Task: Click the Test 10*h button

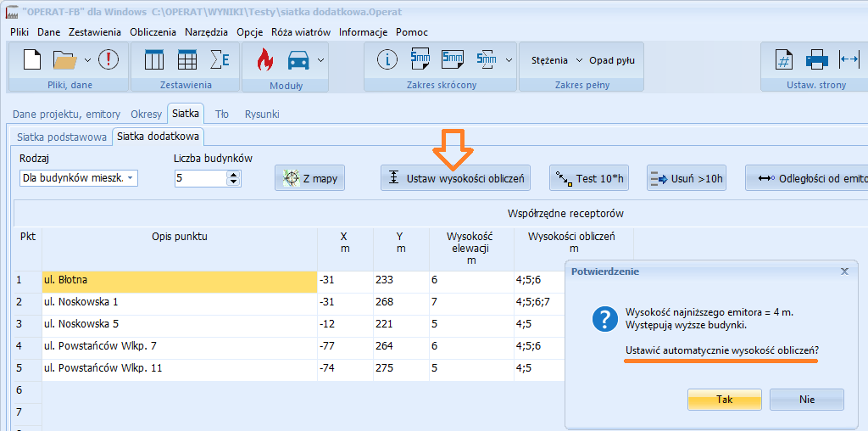Action: [x=589, y=178]
